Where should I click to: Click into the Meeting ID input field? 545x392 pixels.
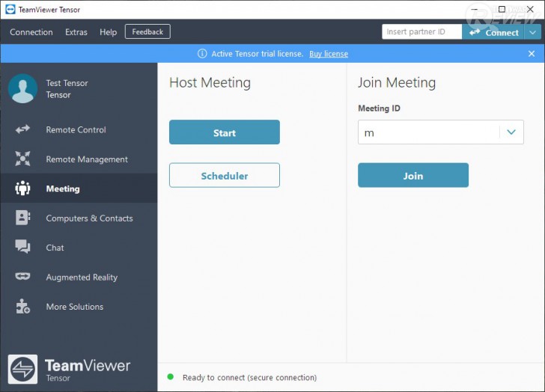click(x=429, y=132)
